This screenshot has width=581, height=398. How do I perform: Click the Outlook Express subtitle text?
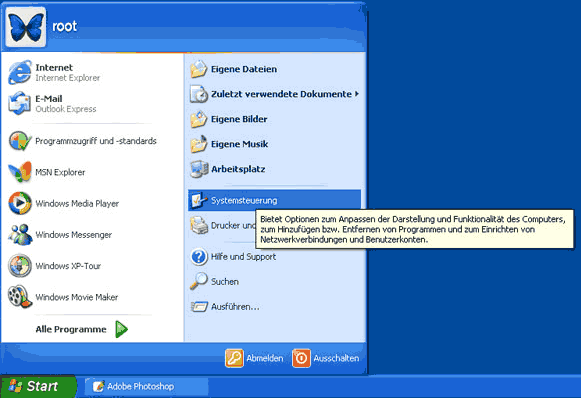pyautogui.click(x=66, y=109)
